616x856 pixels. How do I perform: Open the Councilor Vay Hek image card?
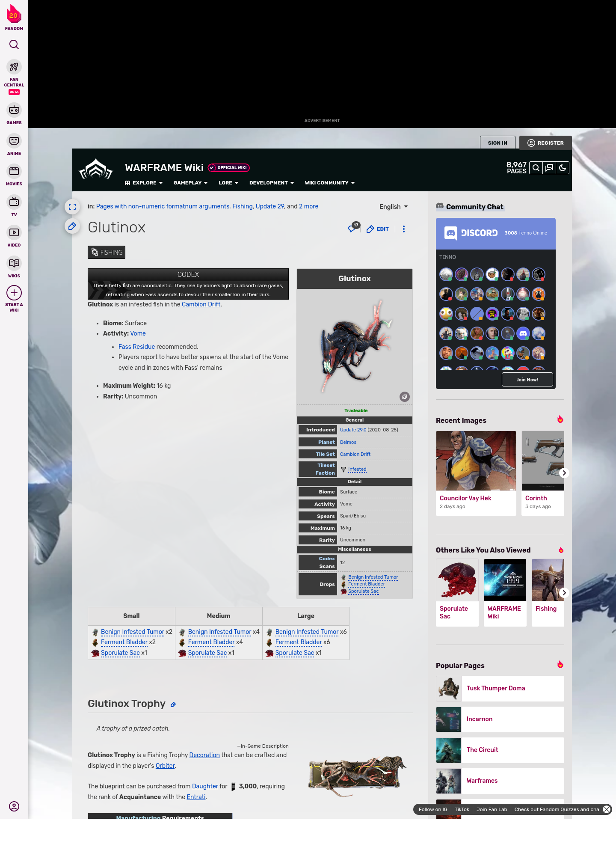click(476, 473)
